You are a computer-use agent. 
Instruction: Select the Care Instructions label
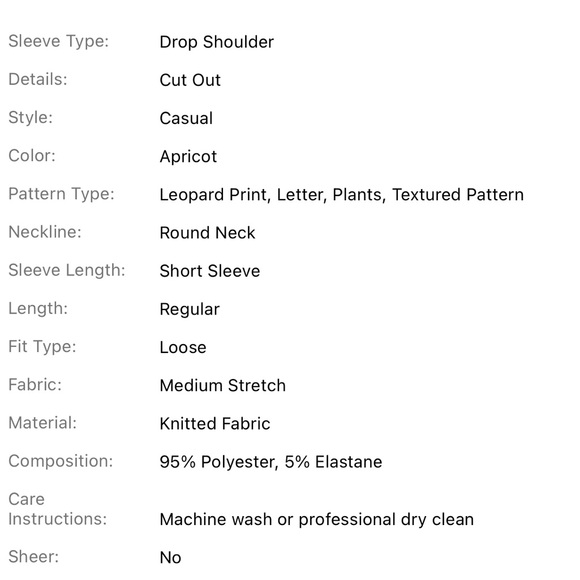(x=58, y=509)
